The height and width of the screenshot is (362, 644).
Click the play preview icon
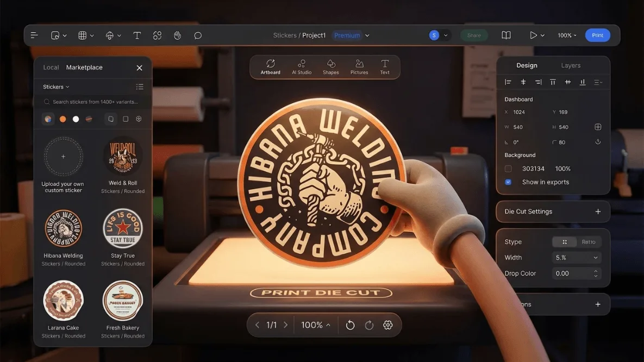point(533,35)
